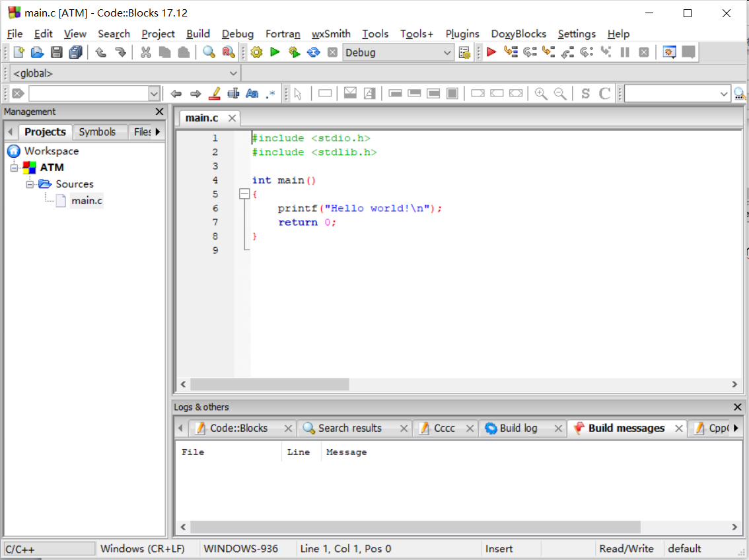The height and width of the screenshot is (560, 749).
Task: Click the Step into debug icon
Action: click(548, 52)
